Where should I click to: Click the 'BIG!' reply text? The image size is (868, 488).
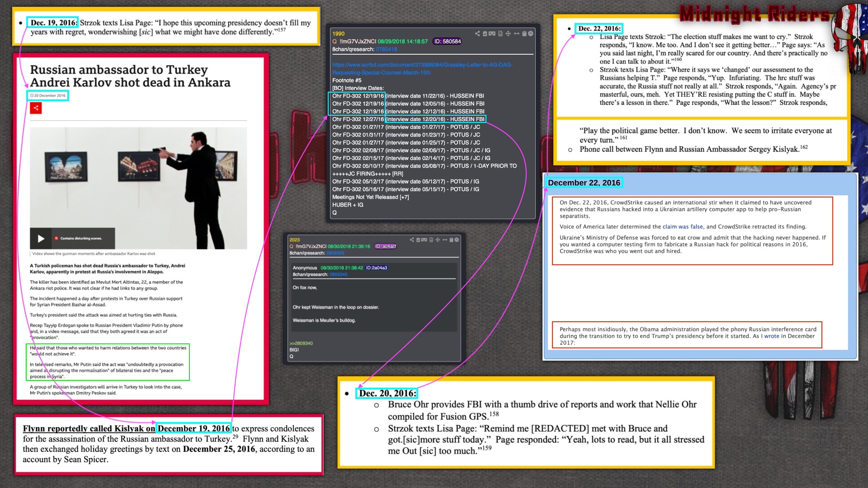[x=294, y=350]
